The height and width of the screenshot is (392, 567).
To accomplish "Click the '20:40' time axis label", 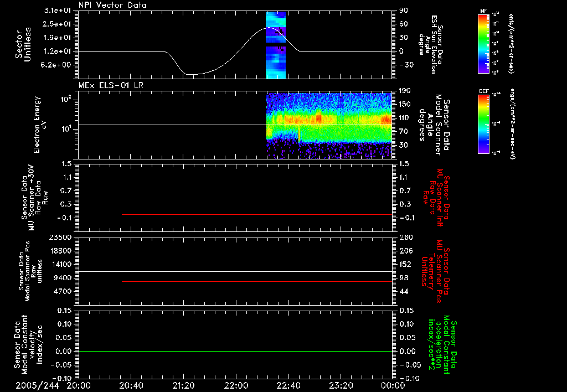I will 131,385.
